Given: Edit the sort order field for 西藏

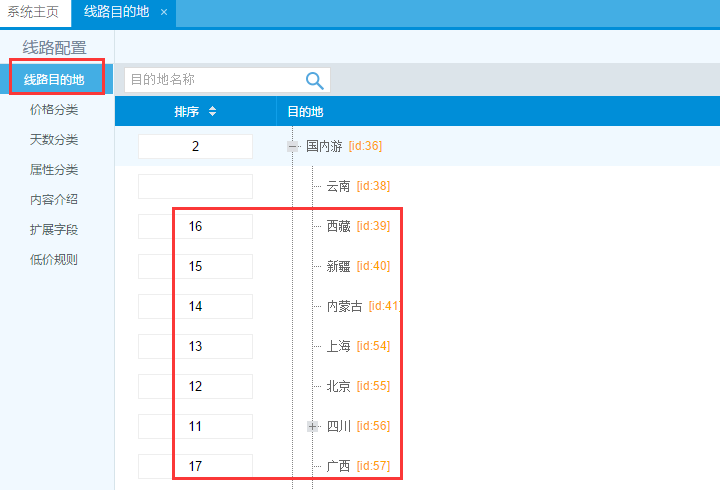Looking at the screenshot, I should (x=195, y=226).
